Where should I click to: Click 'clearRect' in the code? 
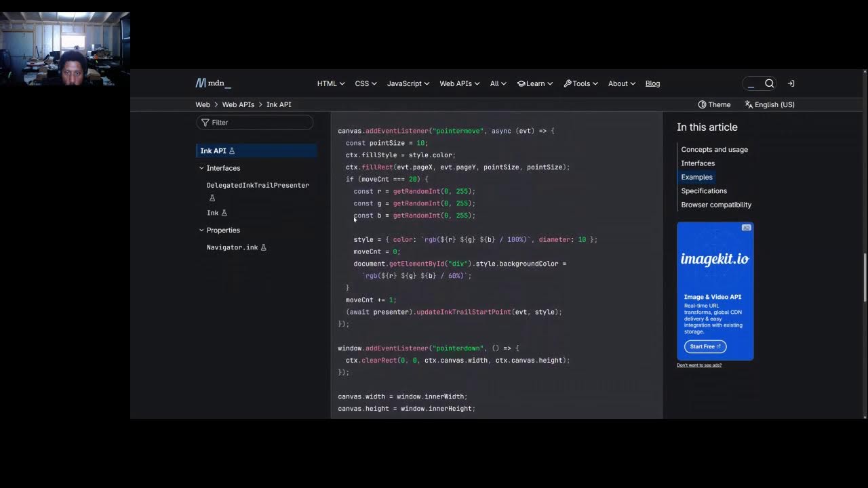pos(379,361)
